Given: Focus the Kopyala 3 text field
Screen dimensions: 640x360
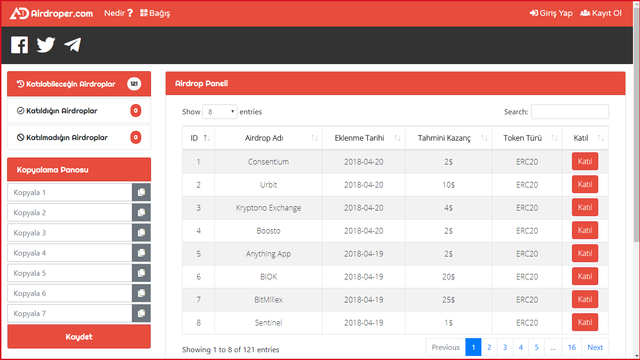Looking at the screenshot, I should coord(70,233).
